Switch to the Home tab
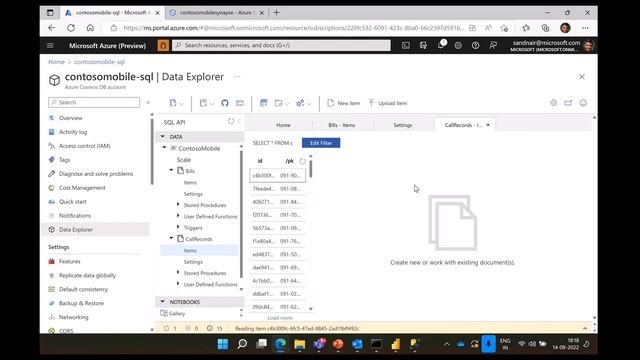The width and height of the screenshot is (640, 360). (x=283, y=125)
